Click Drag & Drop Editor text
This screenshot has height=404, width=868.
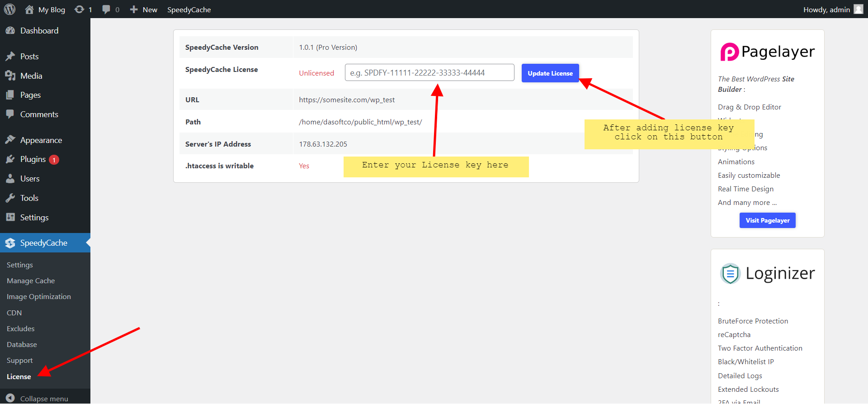[x=749, y=107]
